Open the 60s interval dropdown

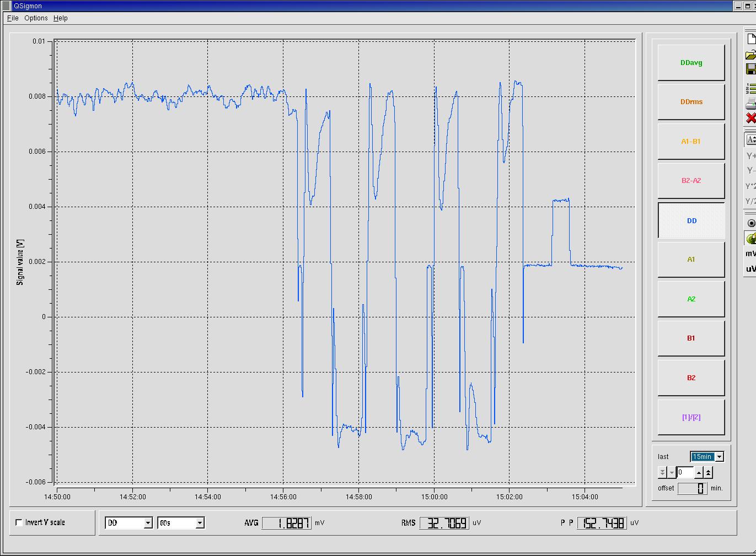200,523
